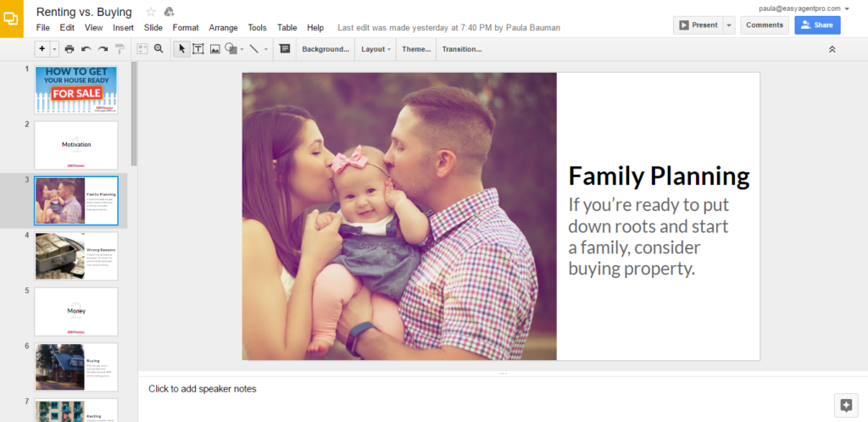The width and height of the screenshot is (868, 422).
Task: Select slide 6 Buying thumbnail
Action: [75, 367]
